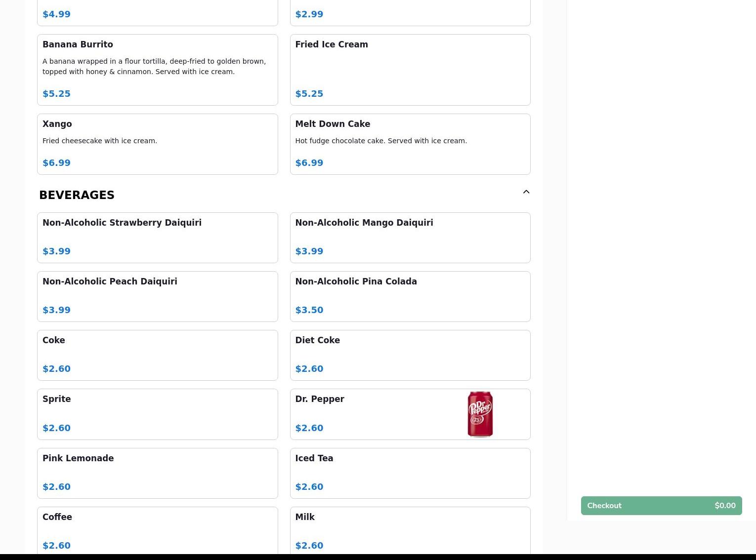Click the BEVERAGES section heading
This screenshot has height=560, width=756.
tap(77, 195)
